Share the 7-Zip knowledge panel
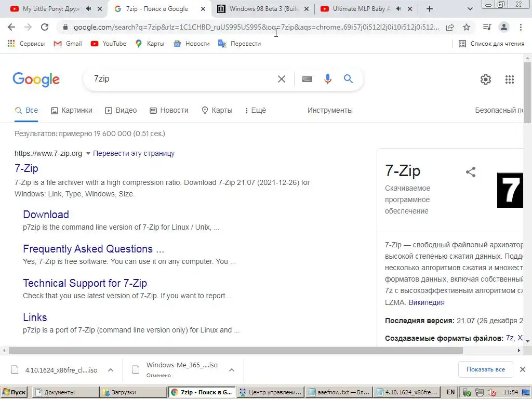The width and height of the screenshot is (532, 399). pos(471,172)
